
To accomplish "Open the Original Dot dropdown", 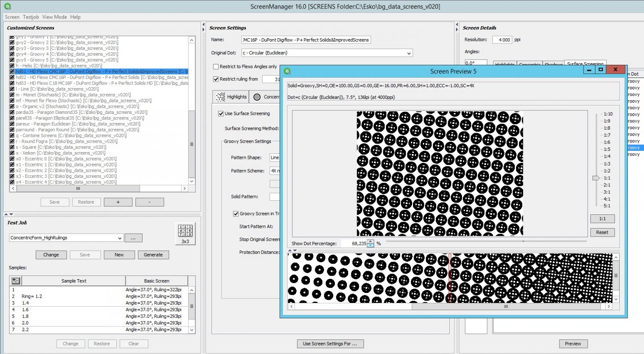I will coord(327,53).
